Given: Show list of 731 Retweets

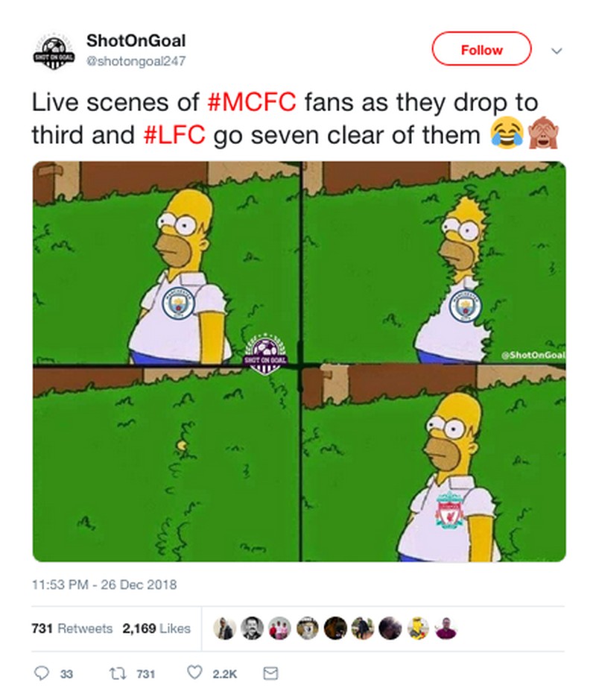Looking at the screenshot, I should click(72, 628).
